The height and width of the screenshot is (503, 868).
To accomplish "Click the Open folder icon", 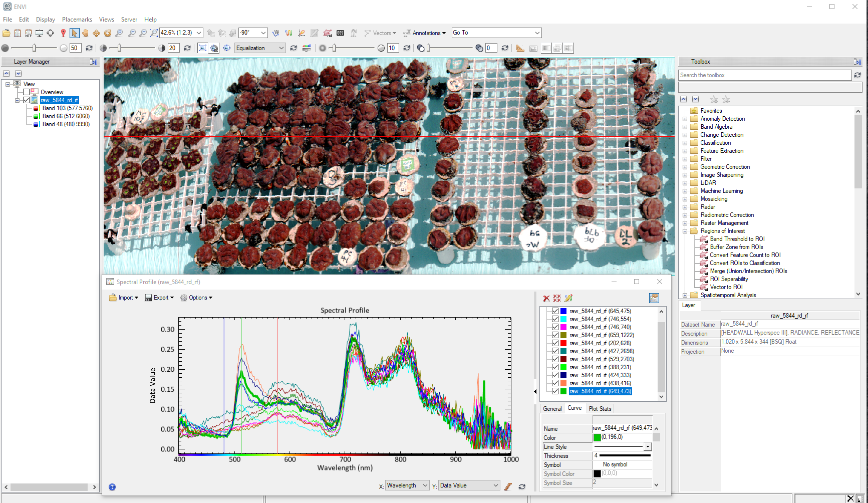I will (6, 33).
